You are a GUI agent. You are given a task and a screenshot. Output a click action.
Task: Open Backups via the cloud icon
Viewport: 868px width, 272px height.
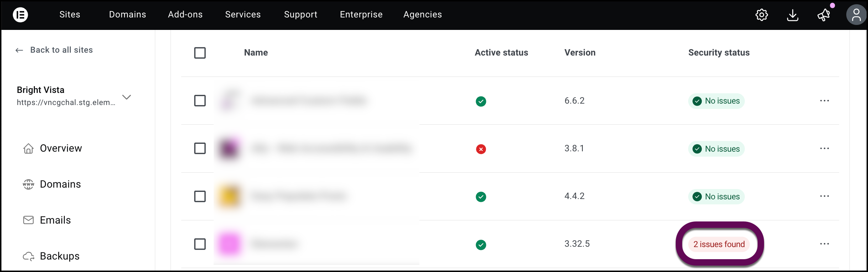(28, 256)
